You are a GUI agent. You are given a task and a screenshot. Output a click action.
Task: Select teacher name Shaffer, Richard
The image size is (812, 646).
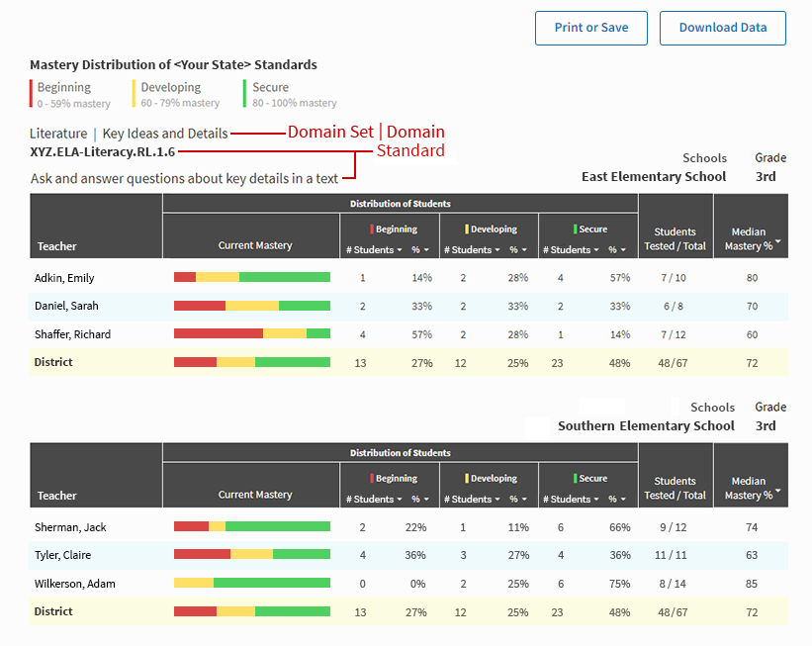72,334
